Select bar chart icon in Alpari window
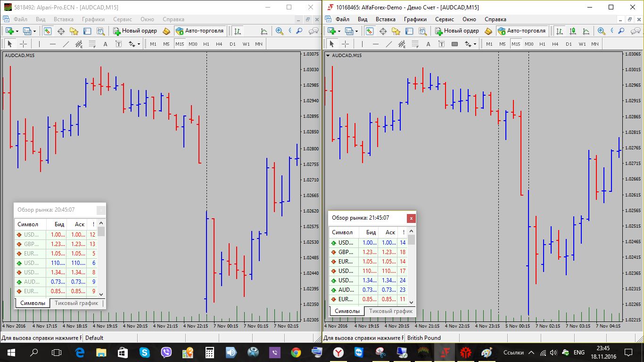The width and height of the screenshot is (644, 362). (238, 31)
